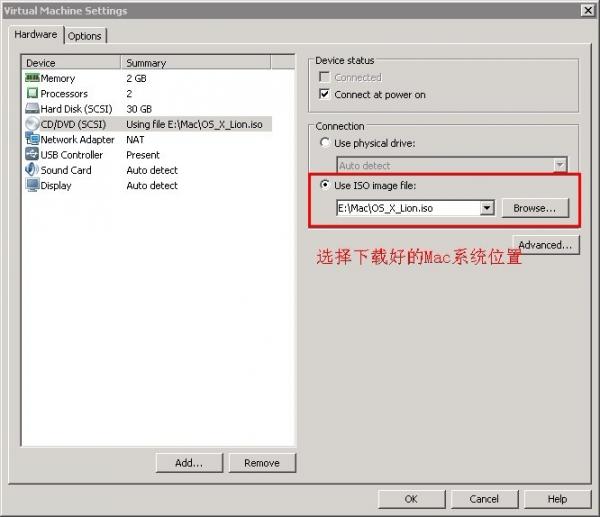600x517 pixels.
Task: Click the 30 GB disk summary
Action: [x=139, y=109]
